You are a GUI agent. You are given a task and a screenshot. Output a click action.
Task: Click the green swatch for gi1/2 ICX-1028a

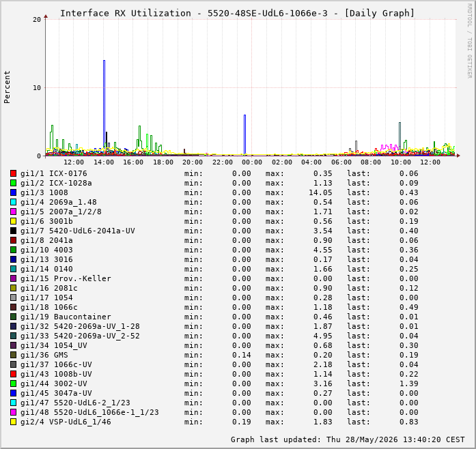pos(13,183)
